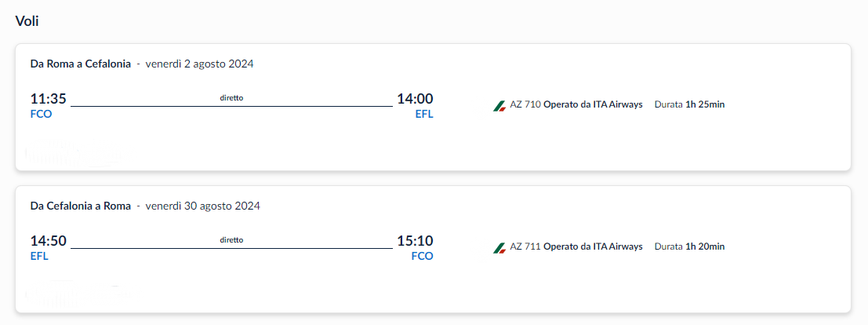
Task: Select the 14:50 departure time
Action: click(x=48, y=241)
